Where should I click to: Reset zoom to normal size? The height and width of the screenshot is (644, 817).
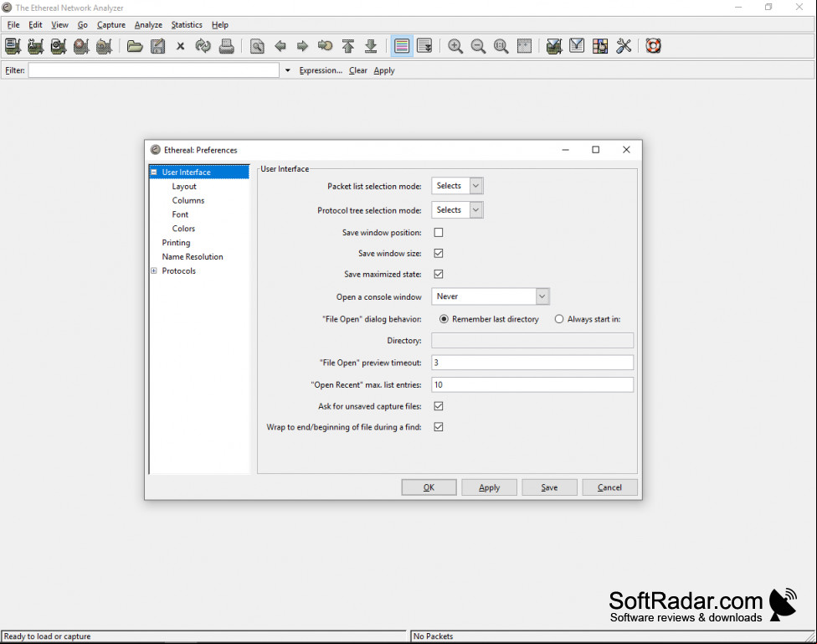pyautogui.click(x=501, y=46)
